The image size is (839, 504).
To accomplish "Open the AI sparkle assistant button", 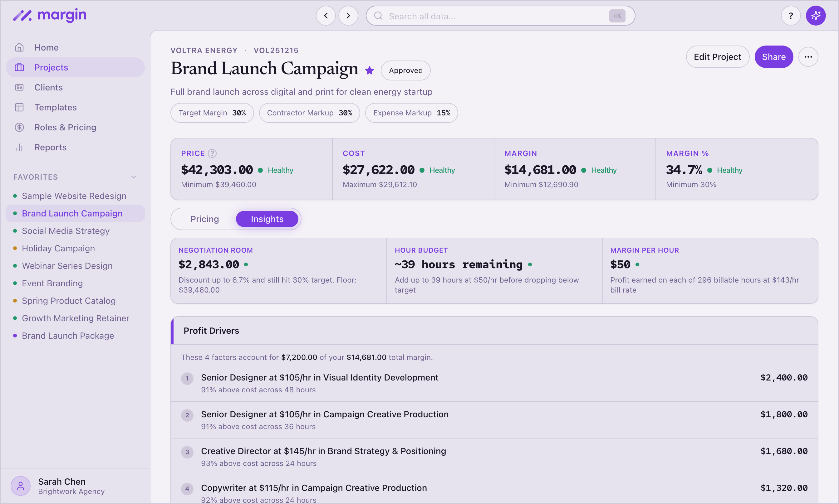I will (x=816, y=16).
